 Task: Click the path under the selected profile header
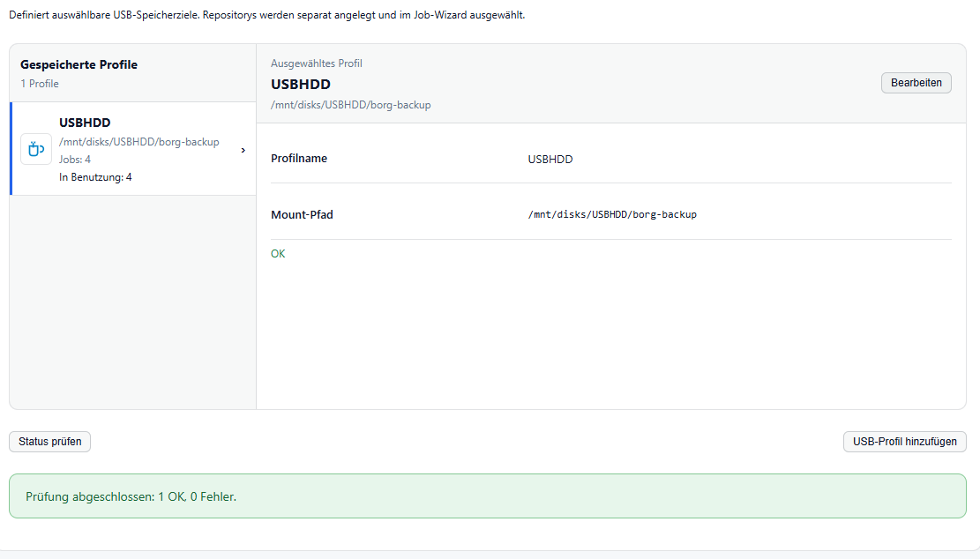(x=350, y=105)
